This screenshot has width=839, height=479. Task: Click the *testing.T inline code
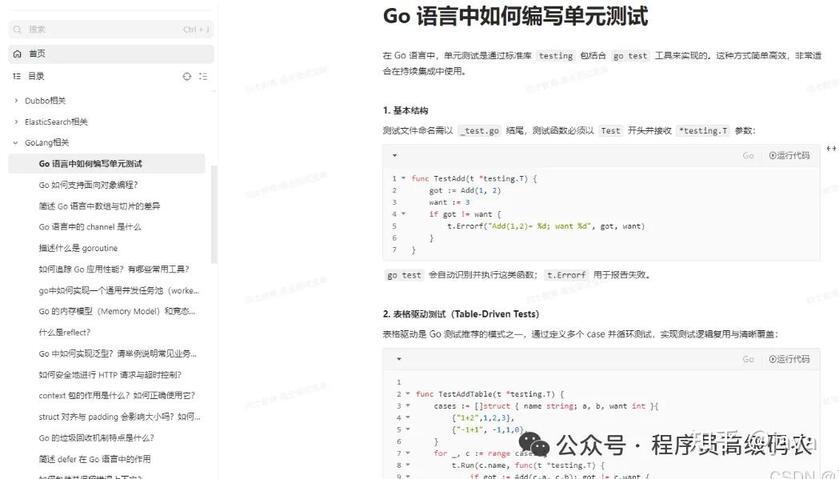(x=703, y=131)
